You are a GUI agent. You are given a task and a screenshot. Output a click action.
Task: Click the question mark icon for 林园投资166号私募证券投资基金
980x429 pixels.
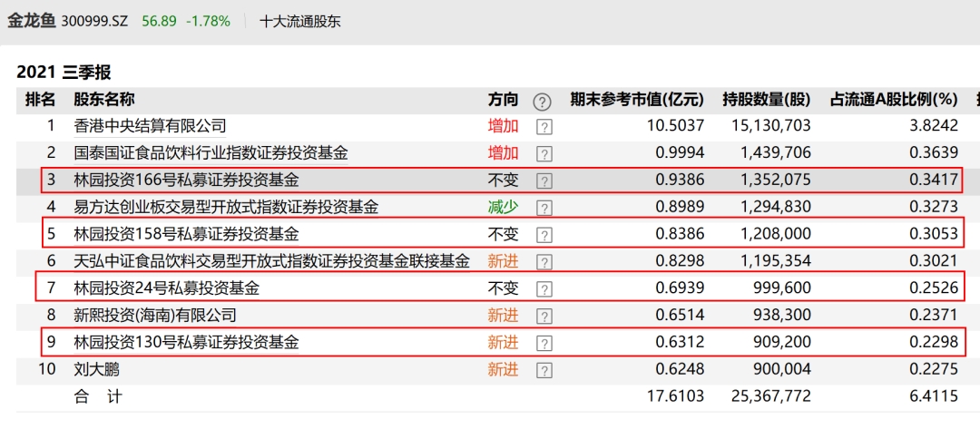click(545, 181)
